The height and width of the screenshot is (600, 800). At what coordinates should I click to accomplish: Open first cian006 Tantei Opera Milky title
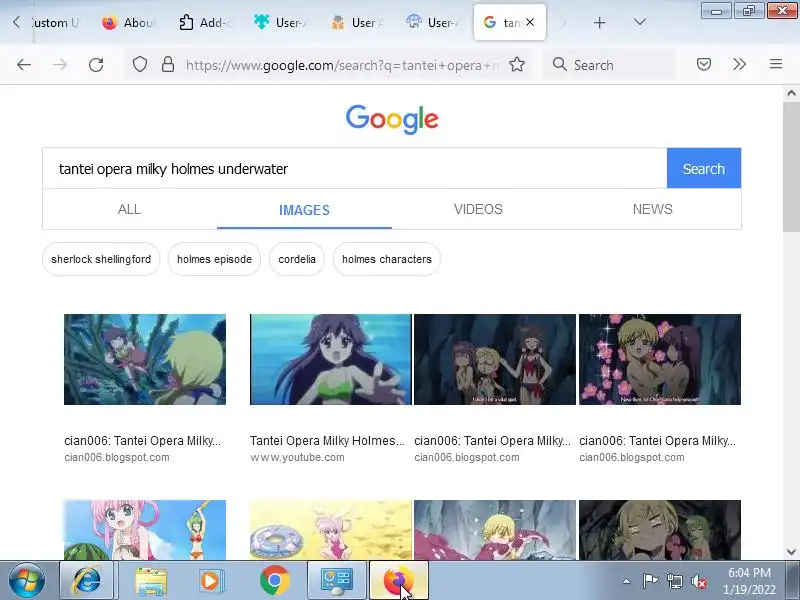(x=142, y=441)
